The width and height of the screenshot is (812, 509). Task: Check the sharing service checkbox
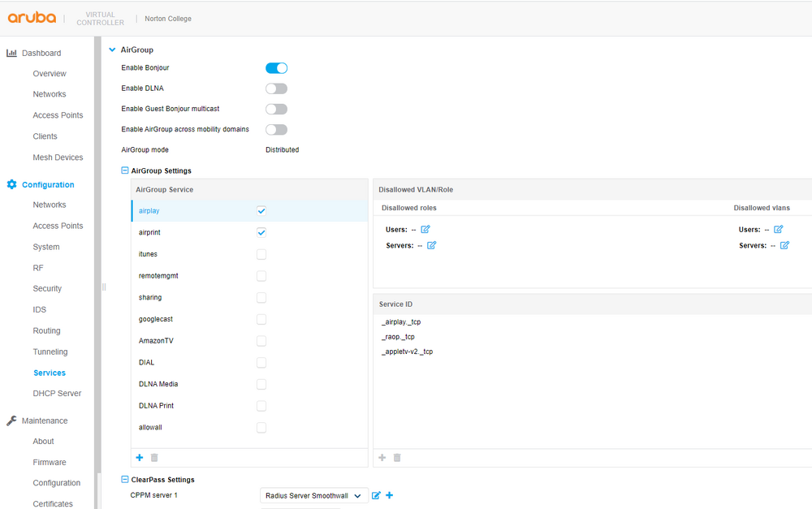coord(261,298)
